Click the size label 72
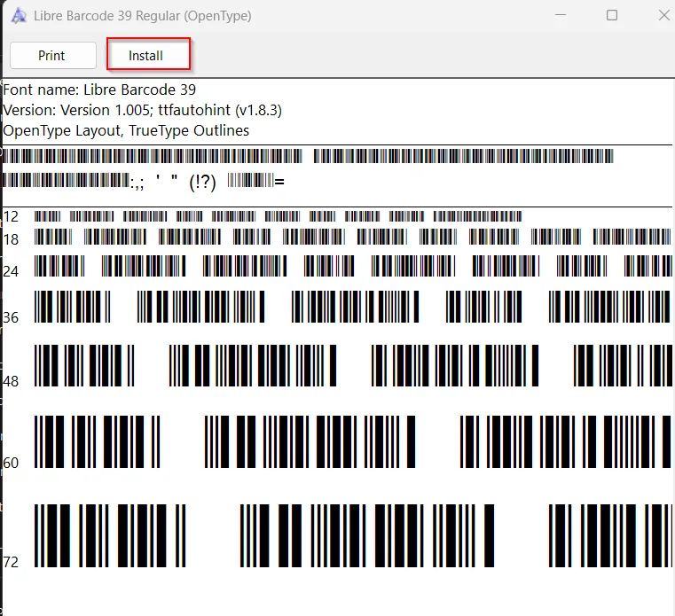 tap(11, 562)
